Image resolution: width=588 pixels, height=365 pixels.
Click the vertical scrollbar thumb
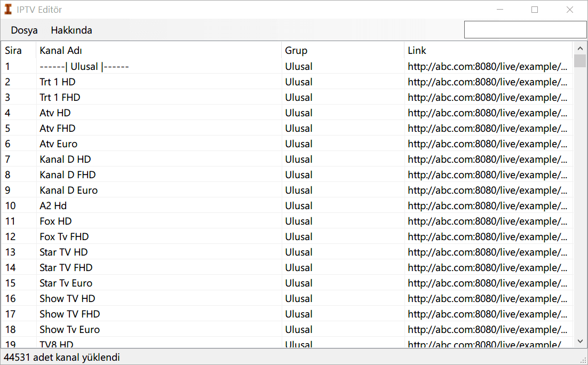[x=580, y=61]
